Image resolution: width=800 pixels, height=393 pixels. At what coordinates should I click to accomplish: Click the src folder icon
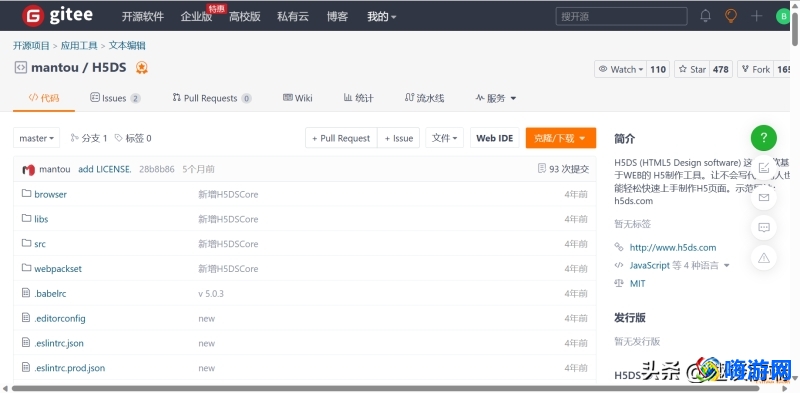click(x=27, y=243)
